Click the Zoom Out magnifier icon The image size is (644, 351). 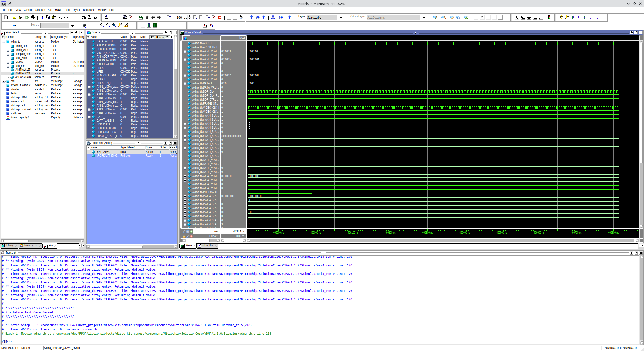108,25
